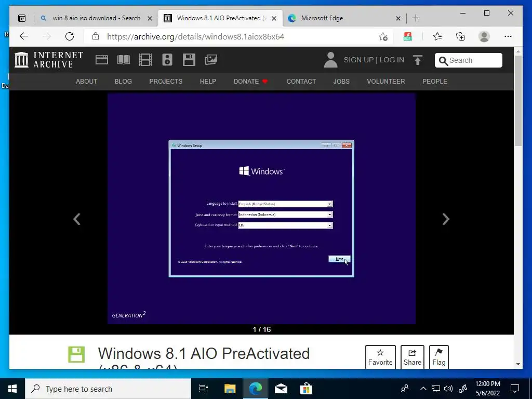Open the notification center icon
532x399 pixels.
coord(515,389)
